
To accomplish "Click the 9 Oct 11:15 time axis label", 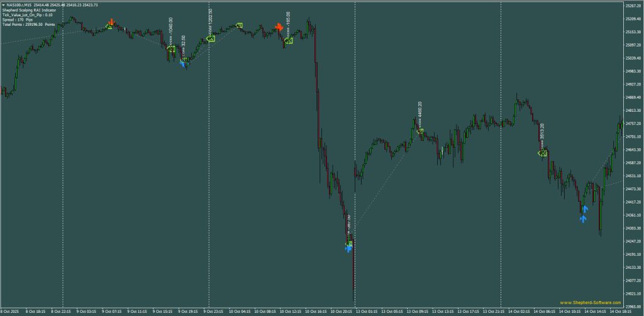I will (x=137, y=312).
